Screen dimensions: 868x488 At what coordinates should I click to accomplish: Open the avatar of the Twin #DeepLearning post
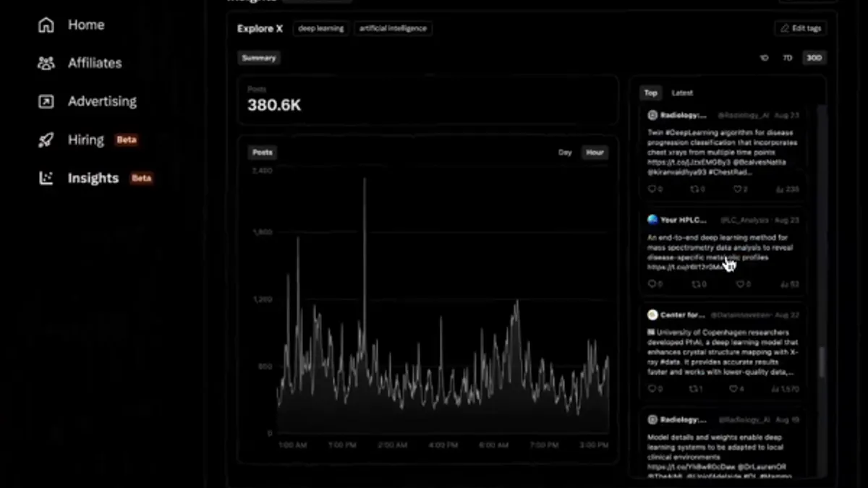coord(652,115)
